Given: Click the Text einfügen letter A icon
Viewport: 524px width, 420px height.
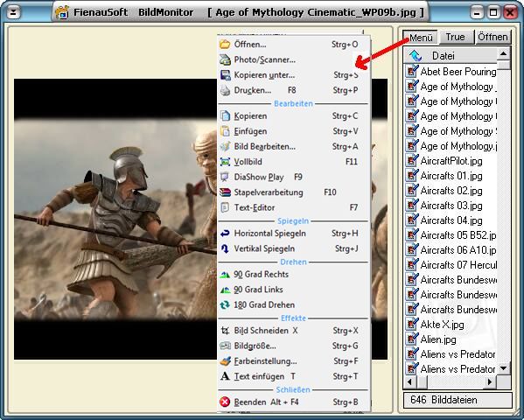Looking at the screenshot, I should click(x=225, y=376).
